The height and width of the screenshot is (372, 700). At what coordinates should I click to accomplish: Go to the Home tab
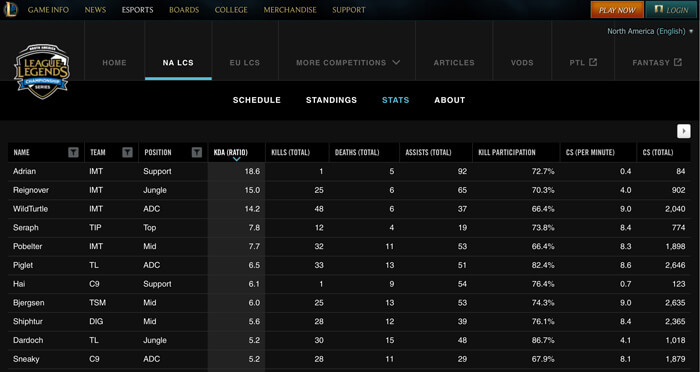(x=114, y=63)
